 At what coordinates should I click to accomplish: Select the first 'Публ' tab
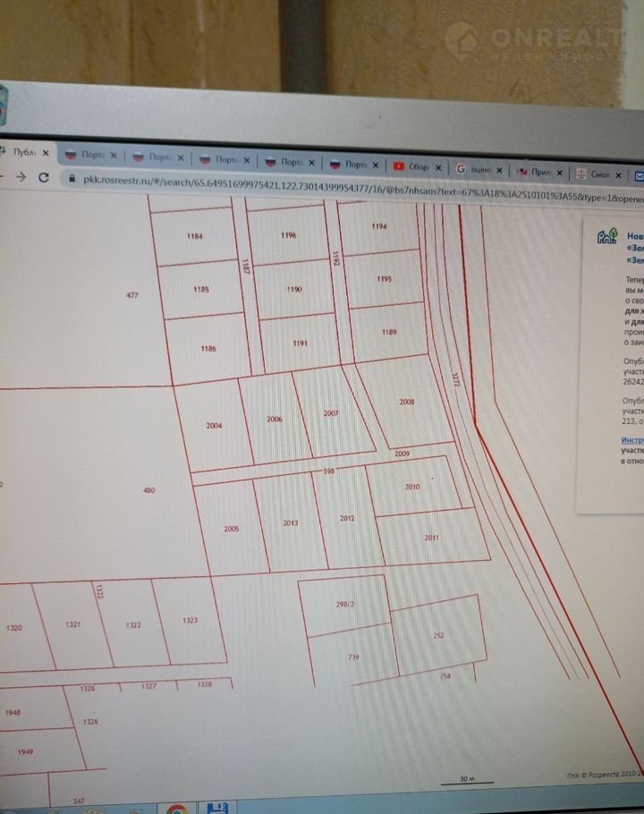point(22,153)
